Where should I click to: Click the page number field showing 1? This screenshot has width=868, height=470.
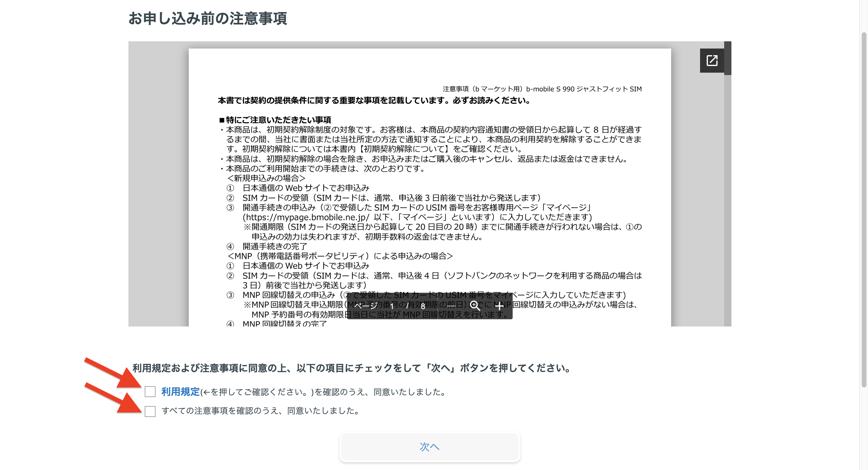(392, 306)
